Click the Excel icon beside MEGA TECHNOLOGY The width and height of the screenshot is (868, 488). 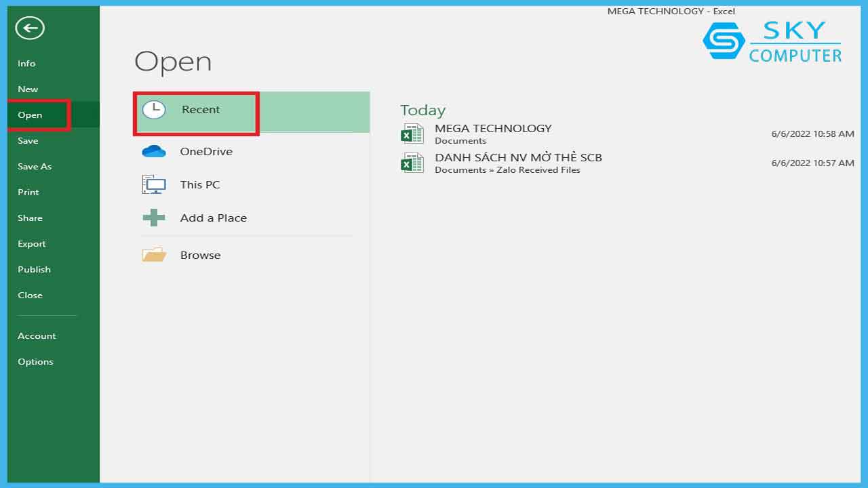[412, 134]
